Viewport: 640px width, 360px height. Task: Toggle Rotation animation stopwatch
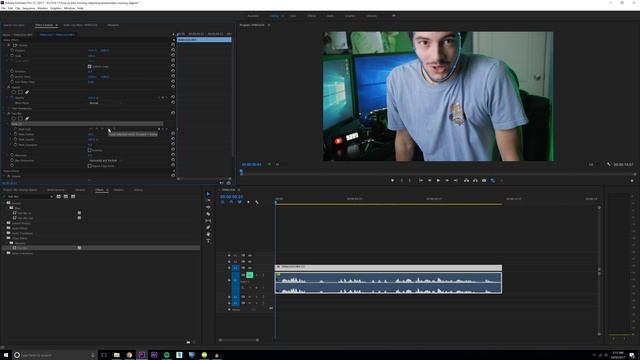click(12, 71)
